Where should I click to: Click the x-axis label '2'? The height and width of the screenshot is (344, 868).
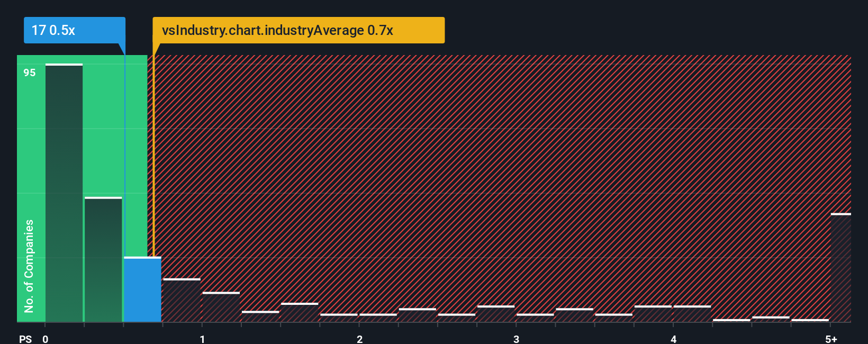pos(359,339)
